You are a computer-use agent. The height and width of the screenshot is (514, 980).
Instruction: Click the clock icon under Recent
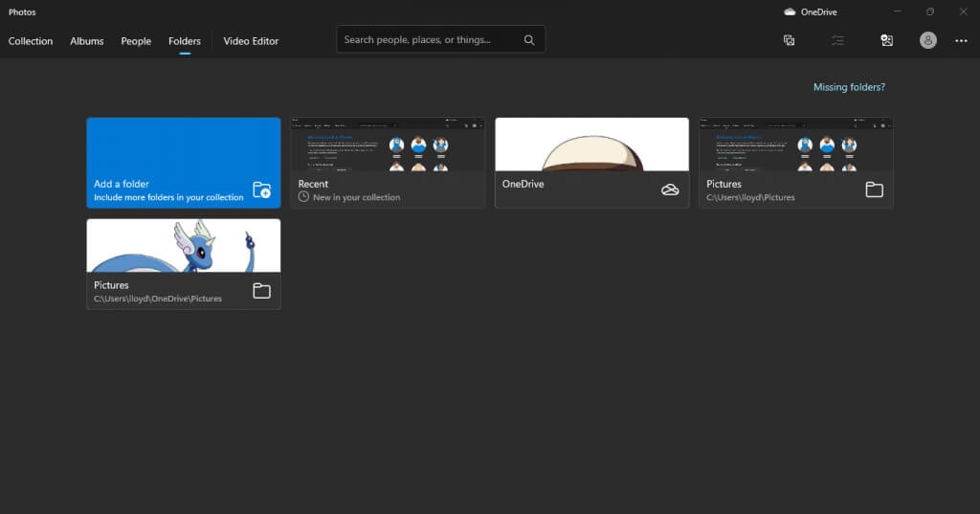303,197
